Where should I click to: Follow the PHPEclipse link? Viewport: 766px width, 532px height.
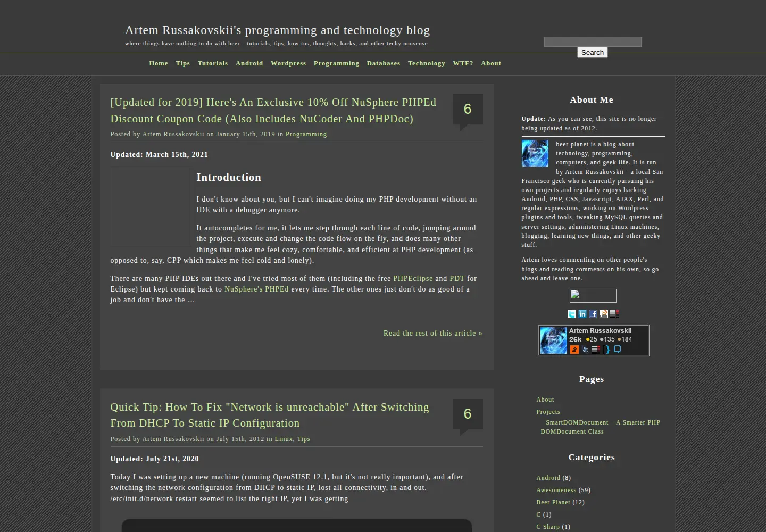click(413, 278)
